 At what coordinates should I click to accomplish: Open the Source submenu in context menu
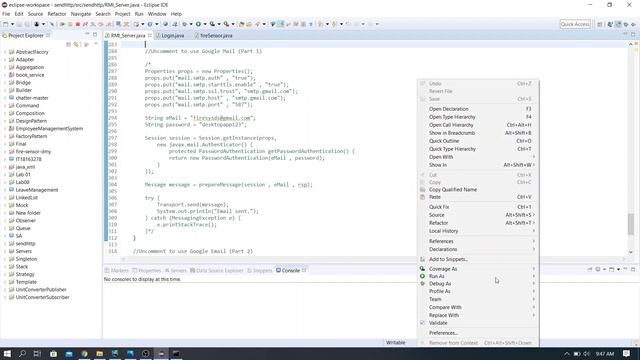478,215
